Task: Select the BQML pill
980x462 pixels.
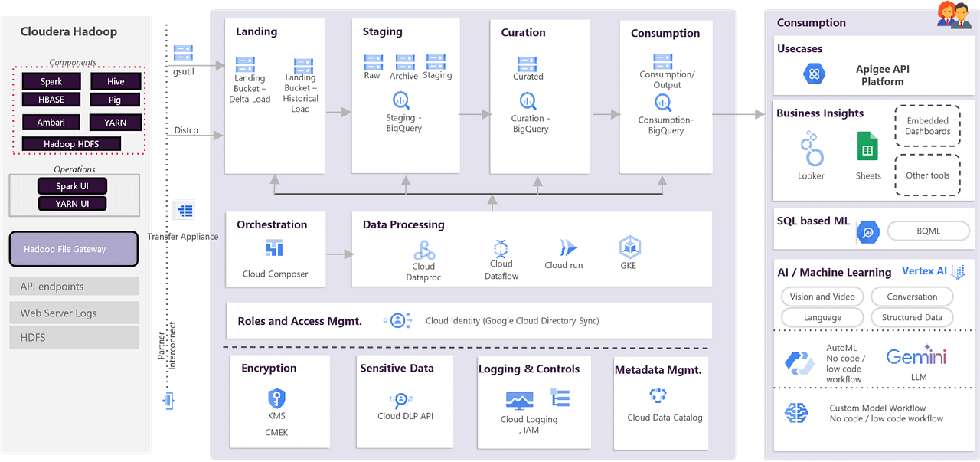Action: click(928, 231)
